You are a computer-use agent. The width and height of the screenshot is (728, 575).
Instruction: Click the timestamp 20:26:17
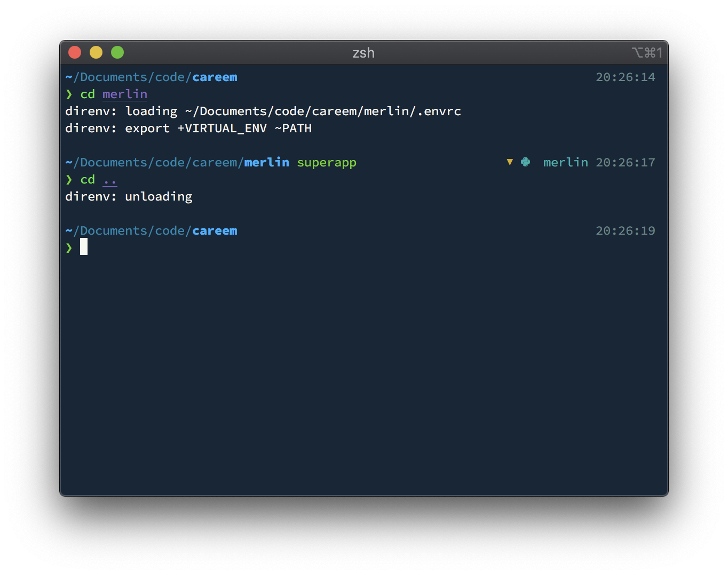pos(626,163)
